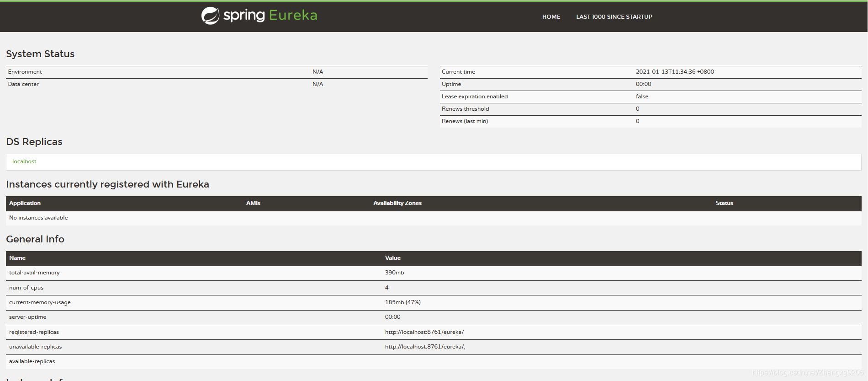This screenshot has width=868, height=381.
Task: Select the server-uptime row name
Action: tap(27, 317)
